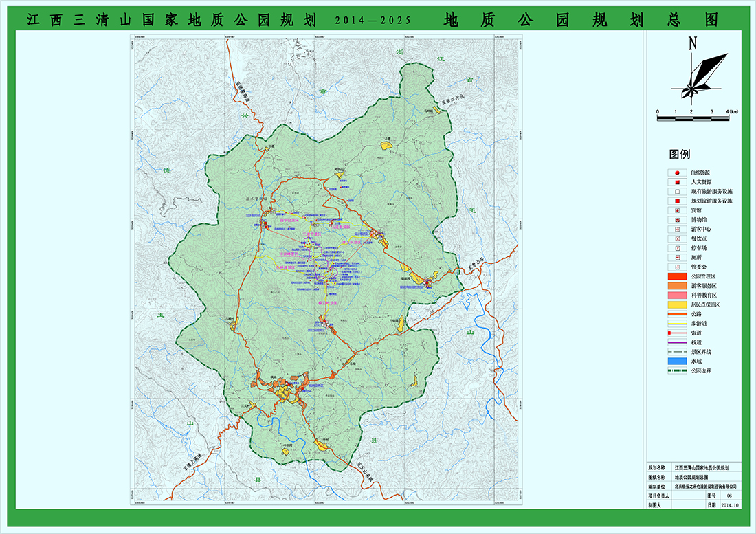Click the 2014.10 date cell
This screenshot has height=534, width=756.
pyautogui.click(x=731, y=504)
